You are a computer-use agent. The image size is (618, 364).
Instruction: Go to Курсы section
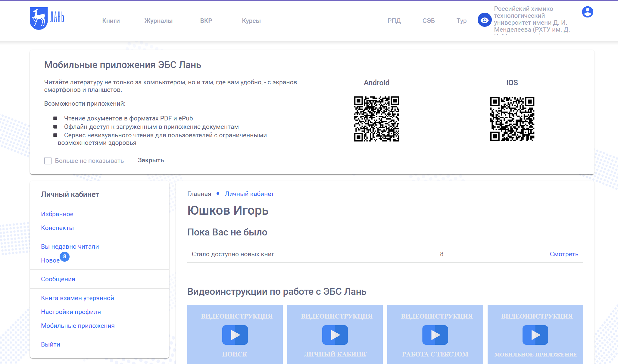tap(251, 21)
